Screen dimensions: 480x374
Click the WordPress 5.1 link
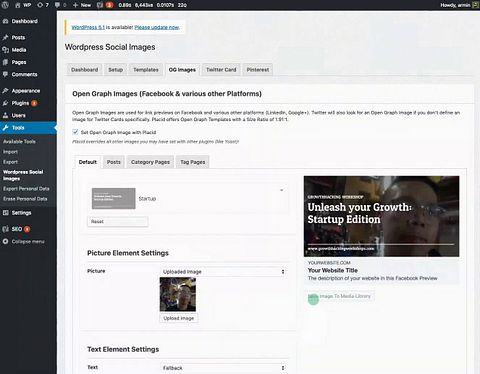[88, 27]
